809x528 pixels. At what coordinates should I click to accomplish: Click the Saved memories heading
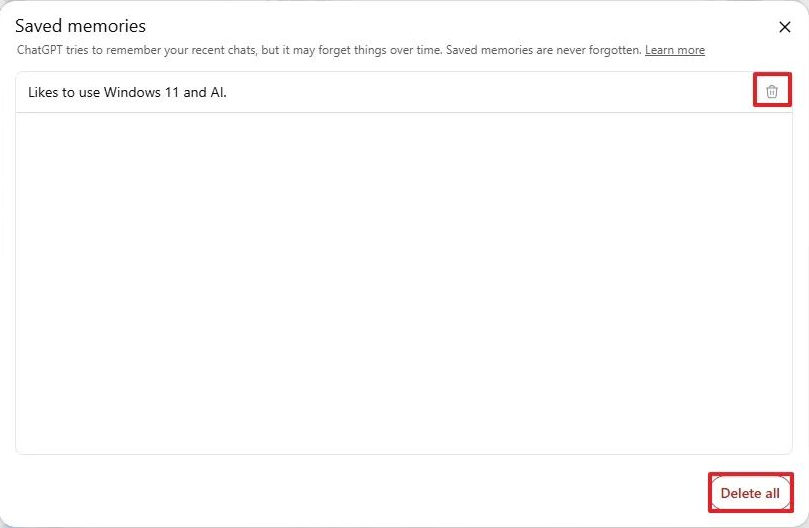click(x=80, y=26)
